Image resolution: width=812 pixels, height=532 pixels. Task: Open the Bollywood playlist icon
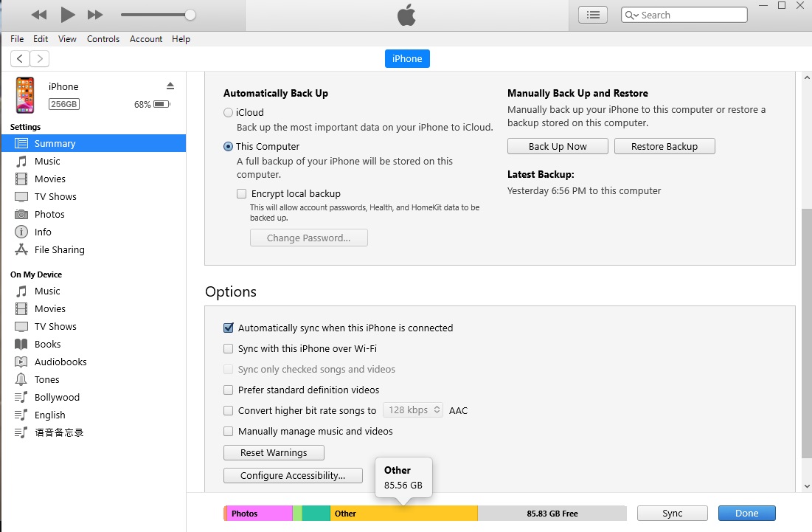tap(21, 397)
